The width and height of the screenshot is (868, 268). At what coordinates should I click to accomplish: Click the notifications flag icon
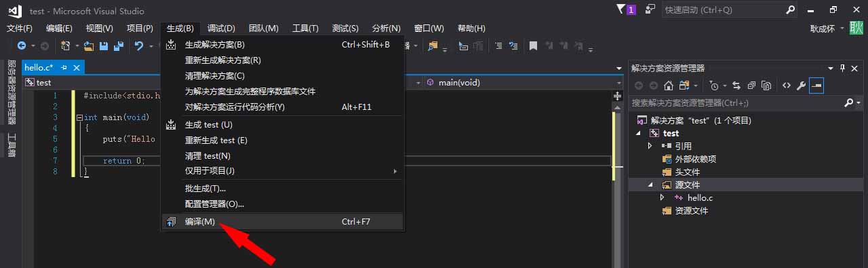pyautogui.click(x=621, y=9)
